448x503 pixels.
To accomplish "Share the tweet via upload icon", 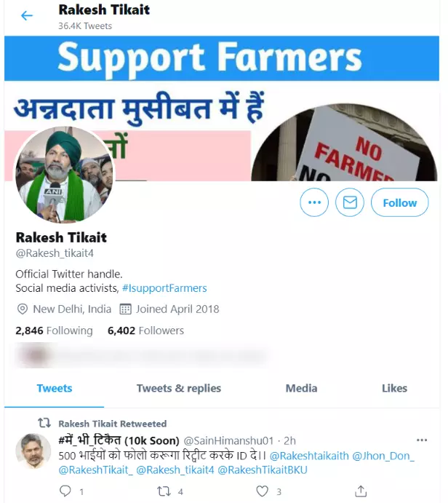I will point(361,491).
